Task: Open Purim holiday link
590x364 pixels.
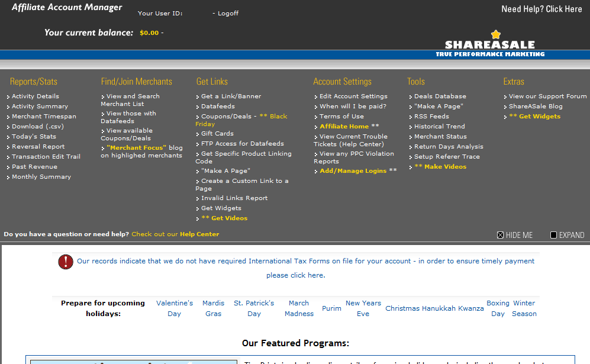Action: click(x=331, y=309)
